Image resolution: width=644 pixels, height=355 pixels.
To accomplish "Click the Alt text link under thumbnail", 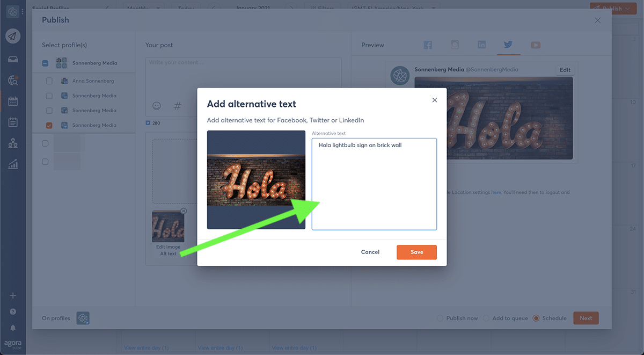I will click(168, 253).
